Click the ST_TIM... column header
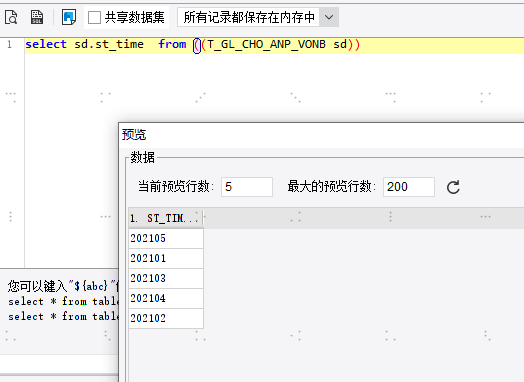 point(166,218)
